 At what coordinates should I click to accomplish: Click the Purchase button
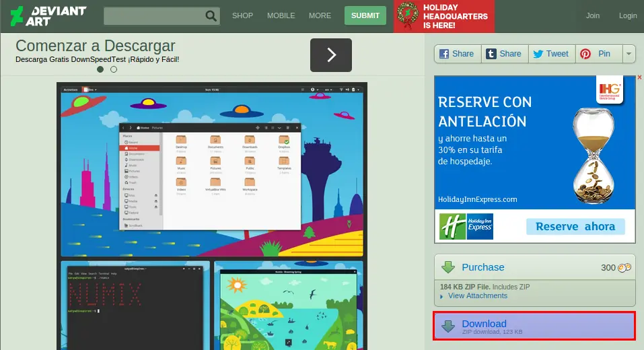535,267
